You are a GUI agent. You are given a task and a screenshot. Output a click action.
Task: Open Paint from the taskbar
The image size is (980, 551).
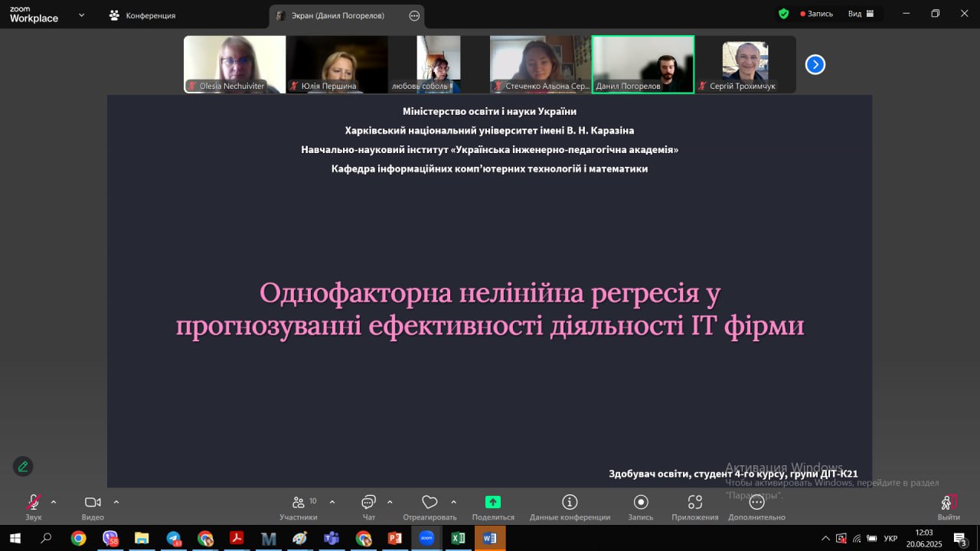pos(299,538)
